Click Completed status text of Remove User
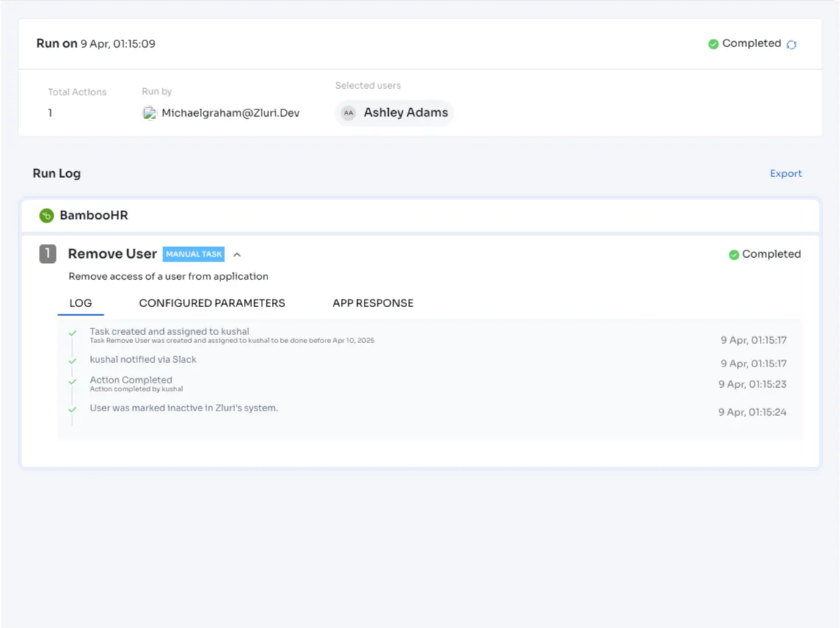This screenshot has width=840, height=628. pyautogui.click(x=772, y=254)
